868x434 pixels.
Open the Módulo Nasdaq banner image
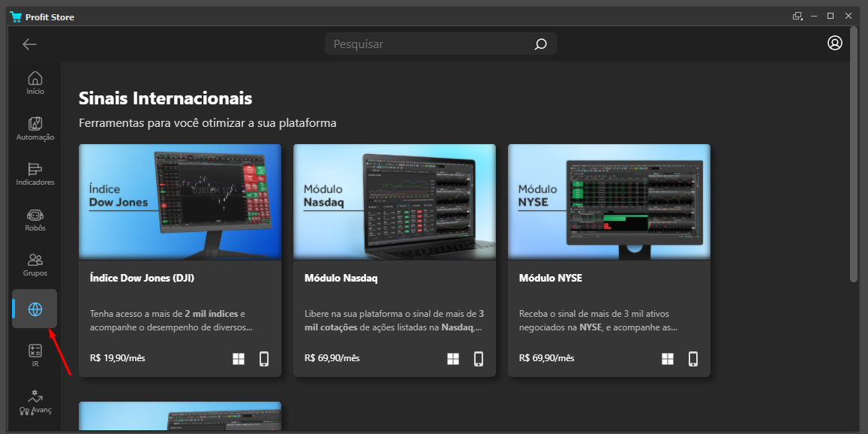pyautogui.click(x=395, y=202)
